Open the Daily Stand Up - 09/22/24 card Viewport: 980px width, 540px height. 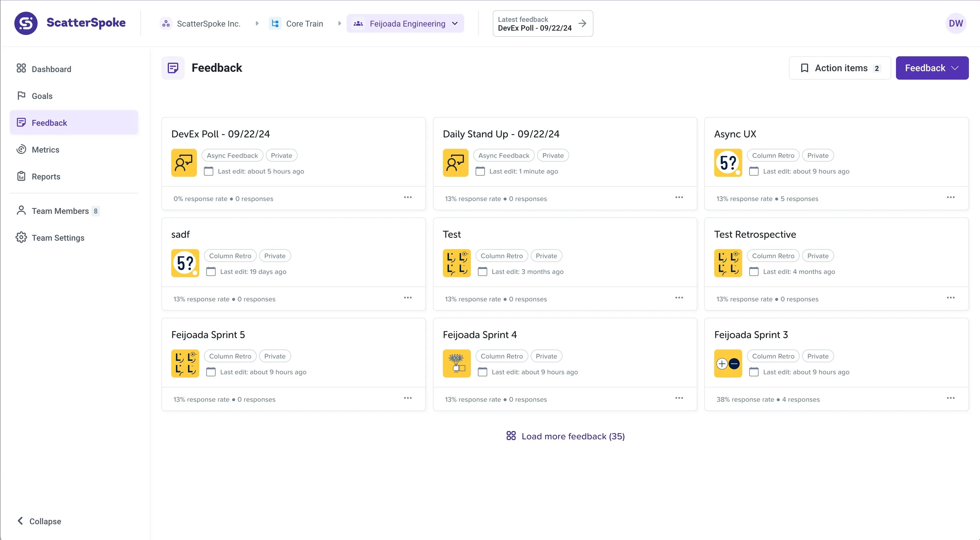coord(501,134)
